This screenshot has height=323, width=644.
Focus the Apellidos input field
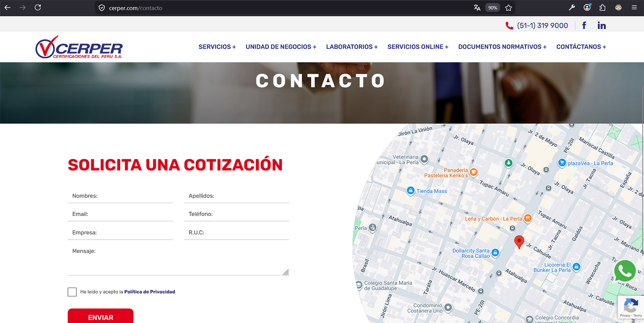(x=237, y=196)
